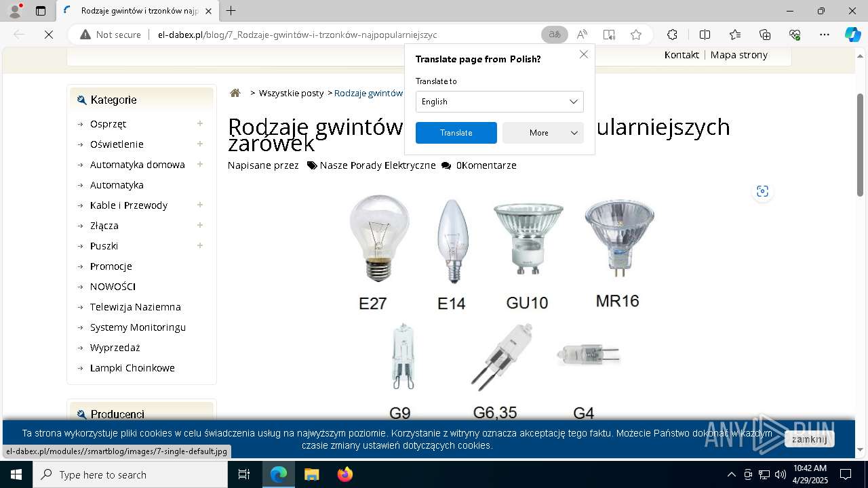
Task: Open Browser essentials heart icon
Action: pyautogui.click(x=795, y=35)
